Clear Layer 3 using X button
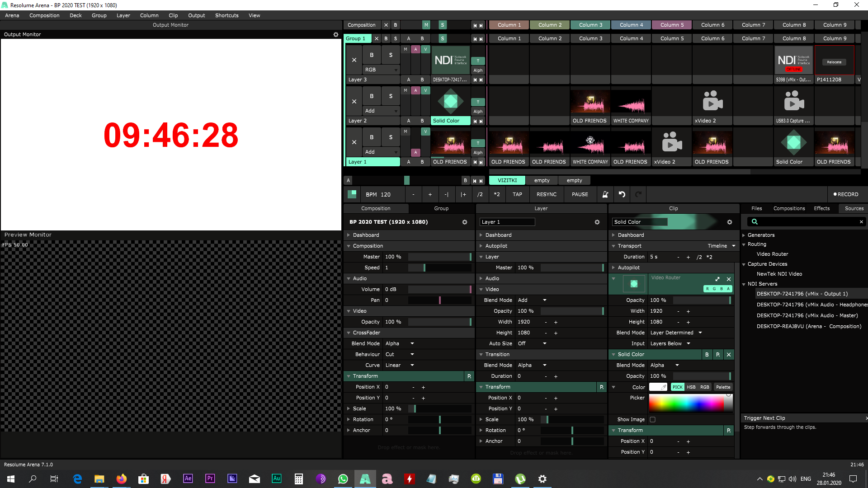Screen dimensions: 868x488 click(x=354, y=60)
